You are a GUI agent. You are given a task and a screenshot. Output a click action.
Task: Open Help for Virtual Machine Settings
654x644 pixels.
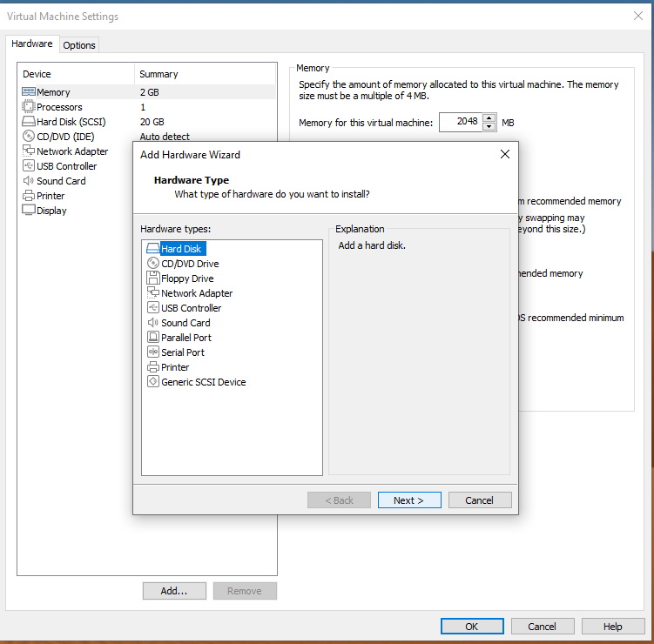tap(613, 626)
